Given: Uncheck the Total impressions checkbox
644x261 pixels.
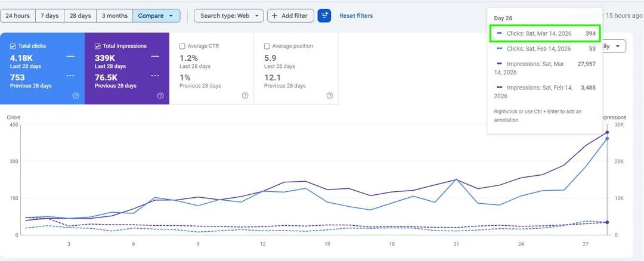Looking at the screenshot, I should 97,46.
